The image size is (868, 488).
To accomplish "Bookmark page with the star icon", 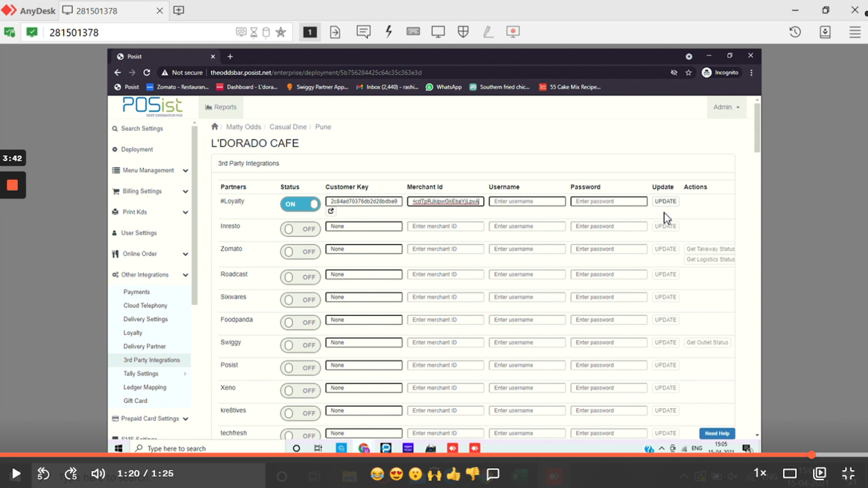I will (x=689, y=72).
